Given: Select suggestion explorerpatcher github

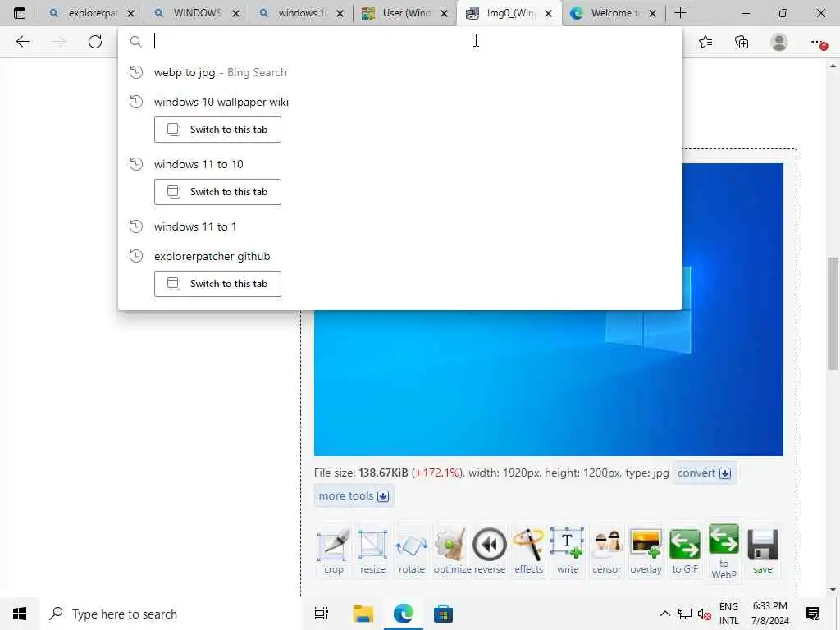Looking at the screenshot, I should (x=400, y=256).
